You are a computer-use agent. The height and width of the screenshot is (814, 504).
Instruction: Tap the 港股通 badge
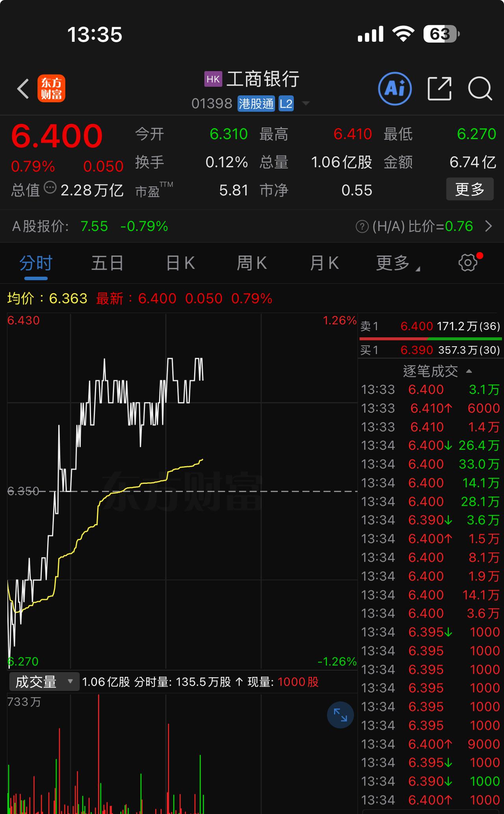256,104
